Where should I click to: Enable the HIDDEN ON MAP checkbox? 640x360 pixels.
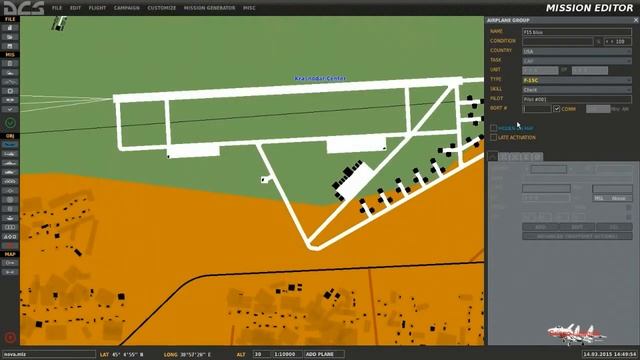[x=493, y=128]
